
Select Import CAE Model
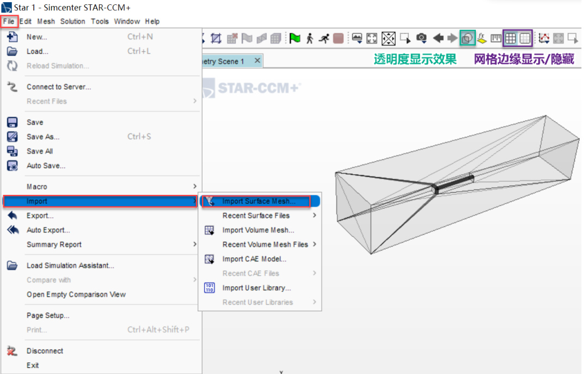(x=260, y=259)
